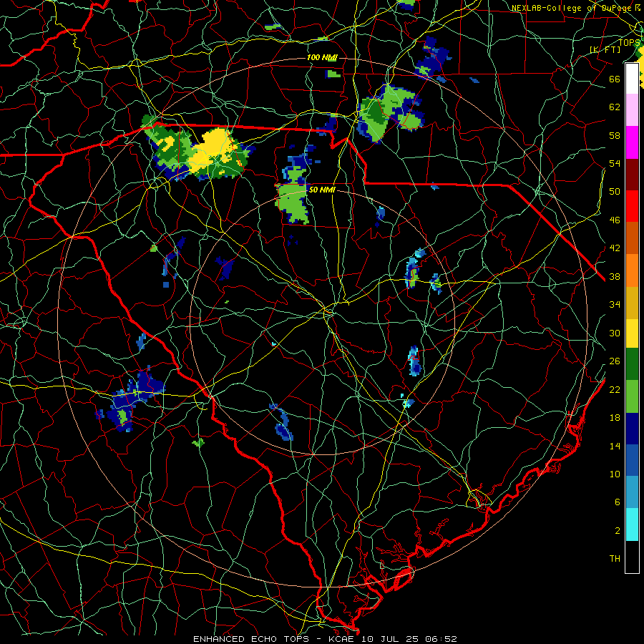Click the magenta legend swatch
The width and height of the screenshot is (644, 644).
pos(632,142)
